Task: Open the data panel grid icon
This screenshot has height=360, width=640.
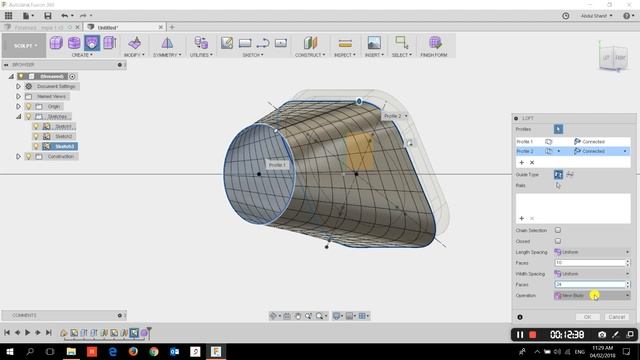Action: (x=9, y=16)
